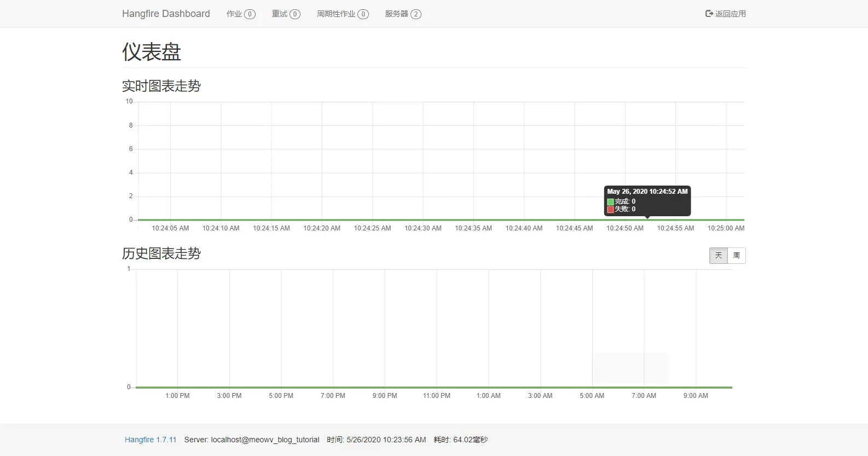
Task: Click the exit arrow icon beside 返回应用
Action: pos(709,14)
